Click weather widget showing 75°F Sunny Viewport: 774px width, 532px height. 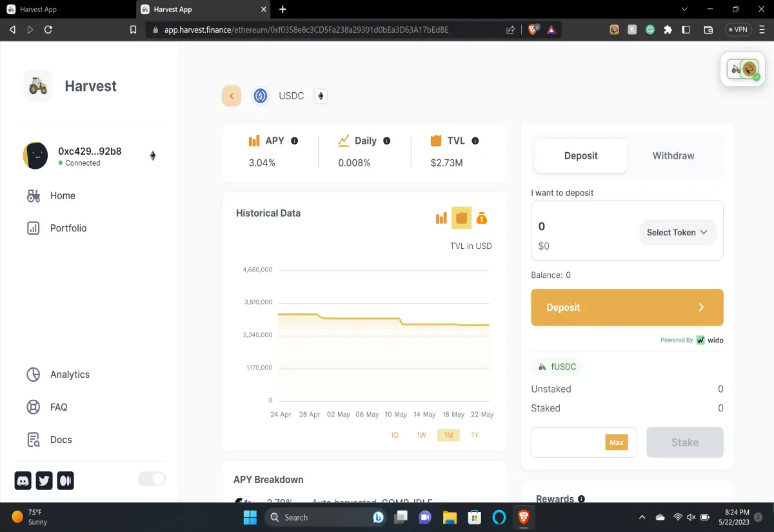coord(30,517)
